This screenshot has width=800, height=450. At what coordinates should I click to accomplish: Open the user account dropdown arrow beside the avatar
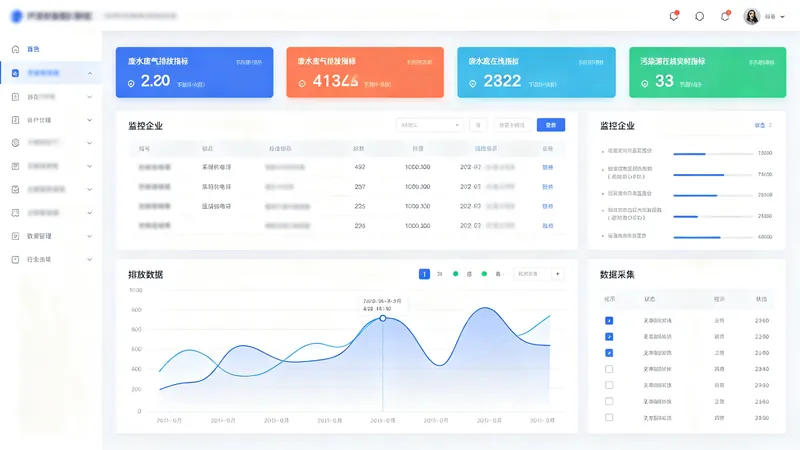[x=783, y=17]
